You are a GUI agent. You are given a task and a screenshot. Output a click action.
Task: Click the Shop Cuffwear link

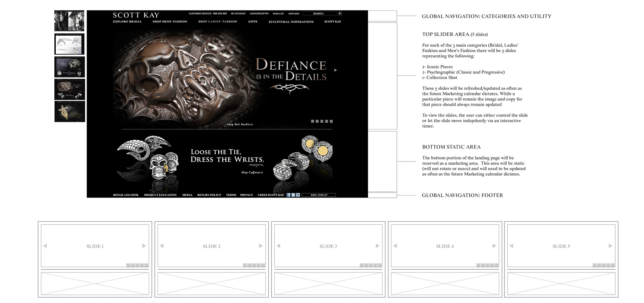252,172
